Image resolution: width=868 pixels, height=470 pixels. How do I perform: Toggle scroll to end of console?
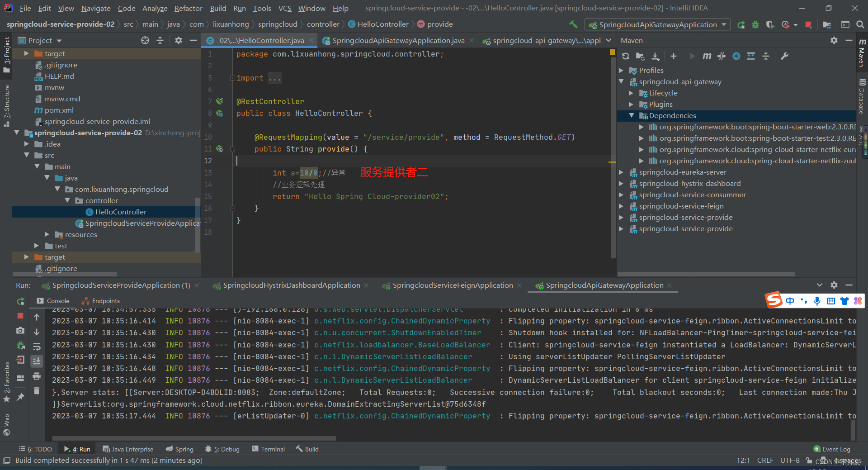click(37, 361)
